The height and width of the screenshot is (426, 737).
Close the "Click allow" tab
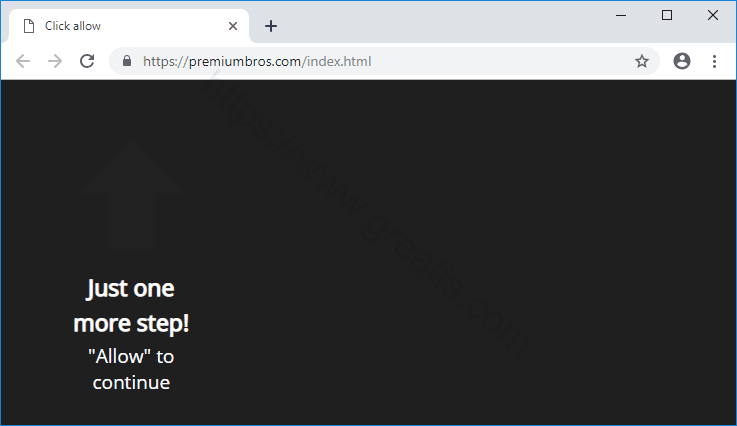point(233,26)
